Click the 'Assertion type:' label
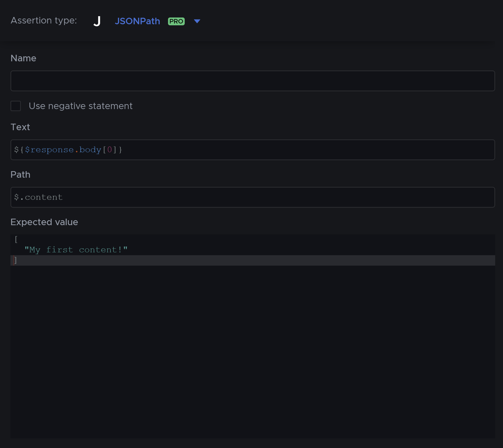This screenshot has height=448, width=503. 44,20
